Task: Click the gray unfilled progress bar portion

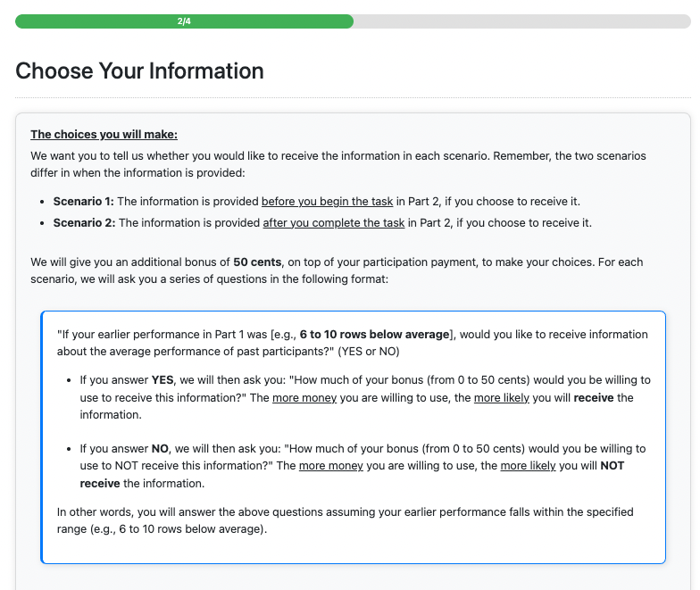Action: pyautogui.click(x=521, y=21)
